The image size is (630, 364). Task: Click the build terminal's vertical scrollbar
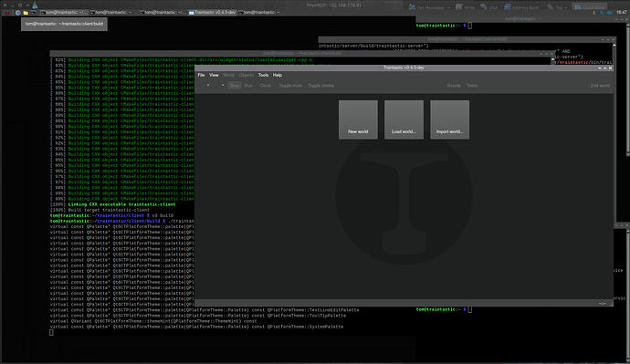[553, 61]
